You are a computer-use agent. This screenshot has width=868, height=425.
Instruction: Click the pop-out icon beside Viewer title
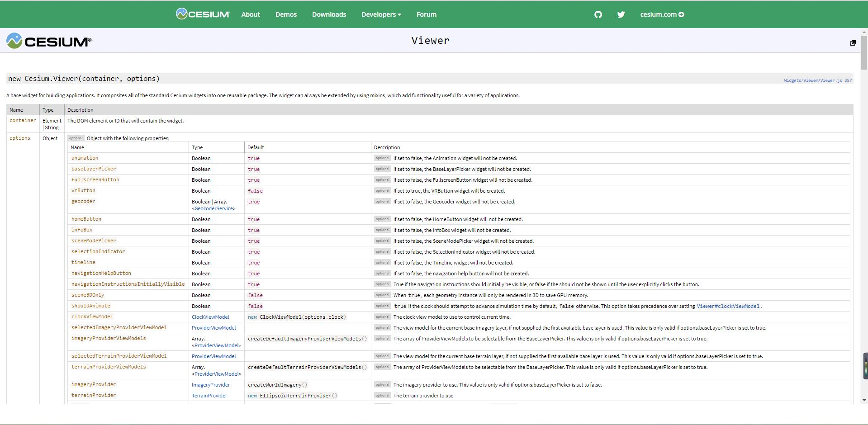853,43
